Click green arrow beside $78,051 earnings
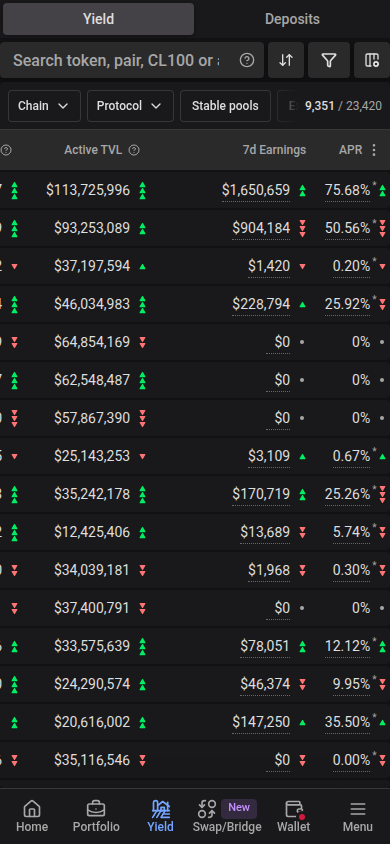This screenshot has width=390, height=844. click(x=302, y=646)
